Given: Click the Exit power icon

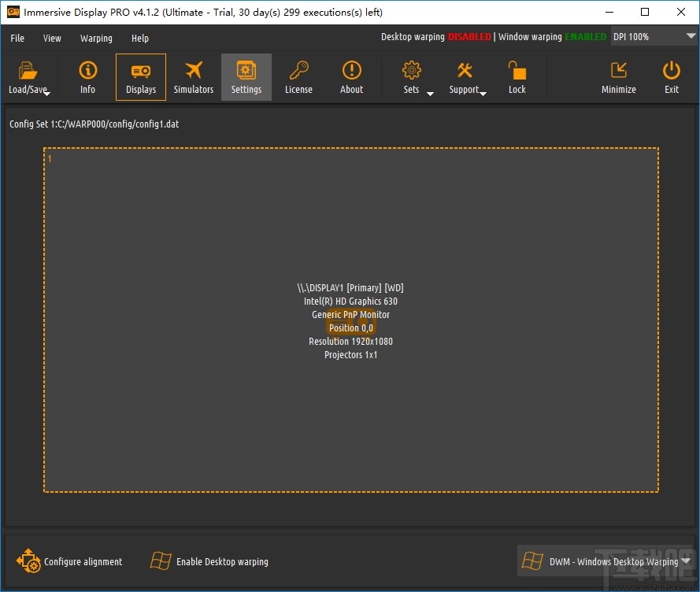Looking at the screenshot, I should (x=672, y=70).
